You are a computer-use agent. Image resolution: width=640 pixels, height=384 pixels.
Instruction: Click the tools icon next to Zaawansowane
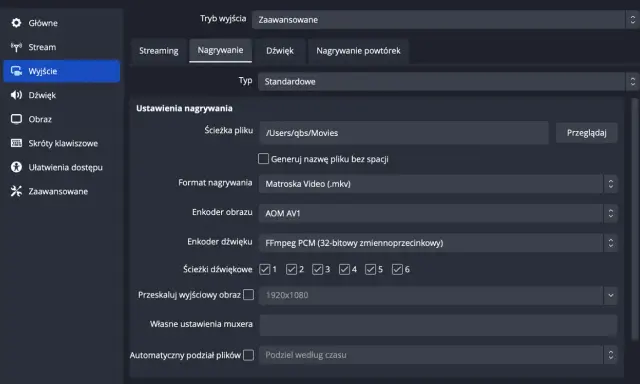click(16, 191)
